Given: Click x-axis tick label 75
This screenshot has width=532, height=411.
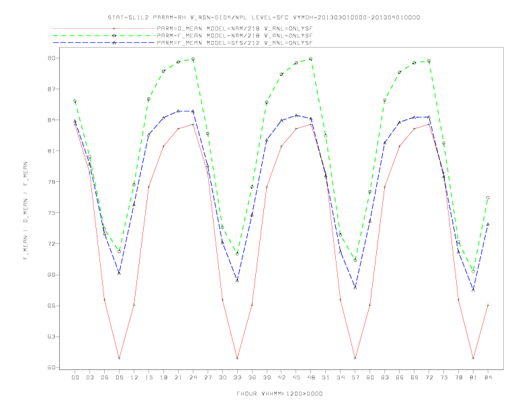Looking at the screenshot, I should coord(444,377).
